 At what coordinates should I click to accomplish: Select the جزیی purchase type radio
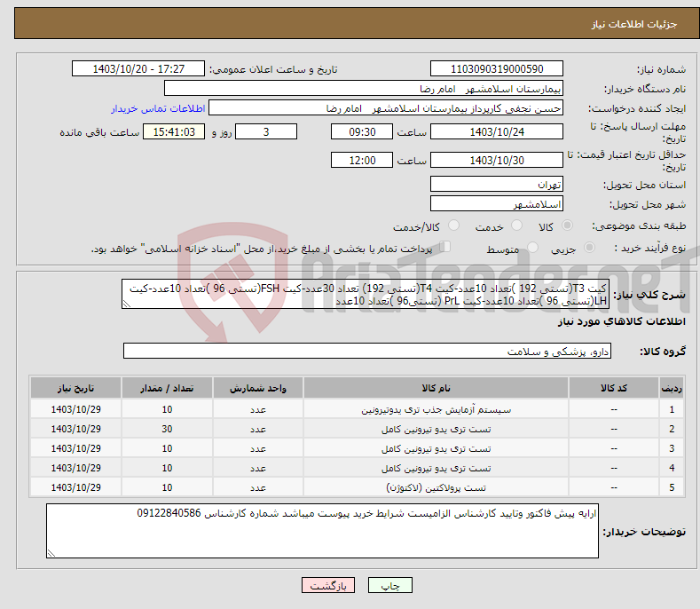(x=589, y=247)
